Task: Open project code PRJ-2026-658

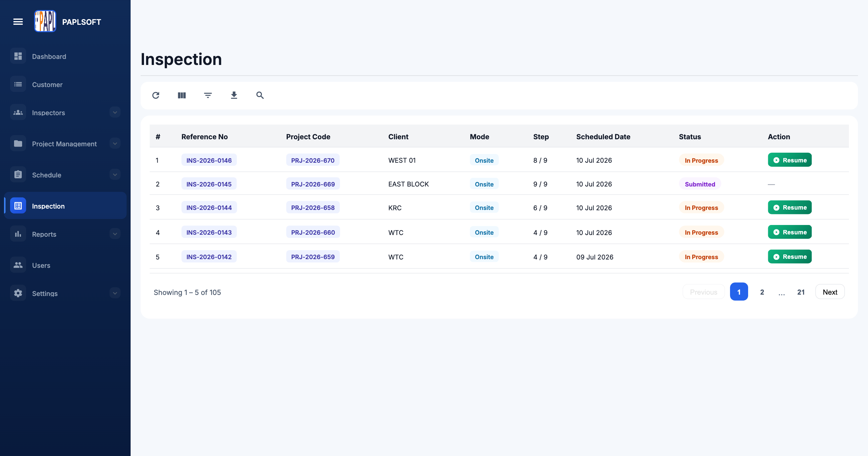Action: tap(313, 208)
